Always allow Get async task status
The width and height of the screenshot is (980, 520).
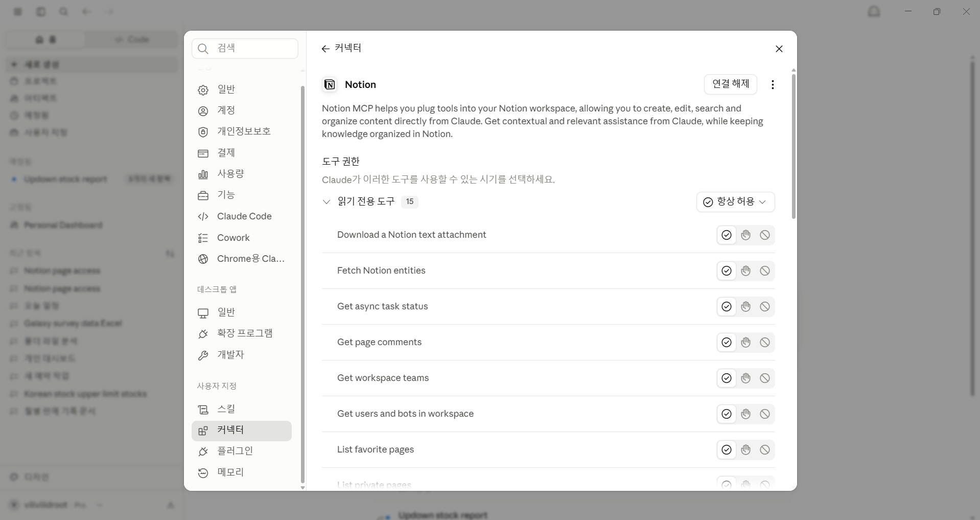[727, 307]
